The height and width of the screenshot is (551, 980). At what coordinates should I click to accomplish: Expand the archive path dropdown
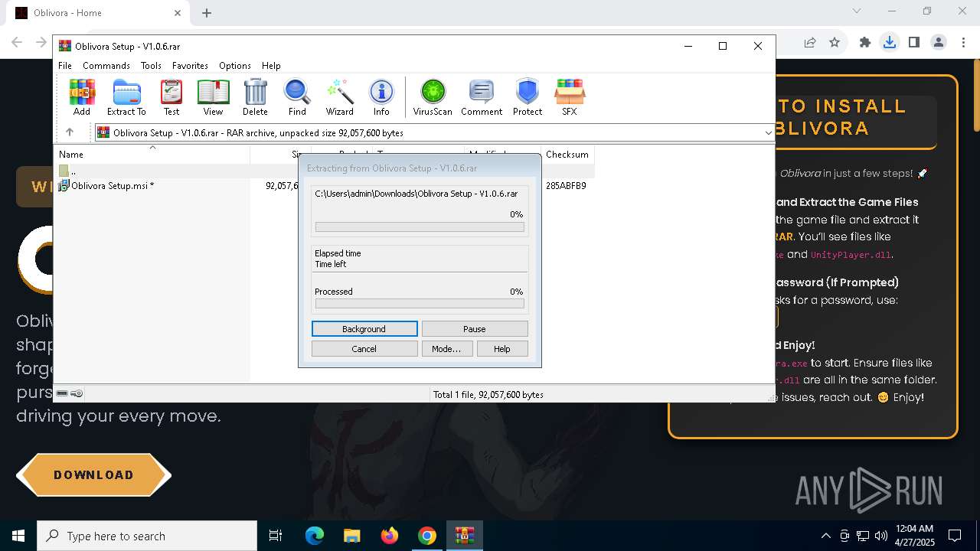tap(768, 133)
